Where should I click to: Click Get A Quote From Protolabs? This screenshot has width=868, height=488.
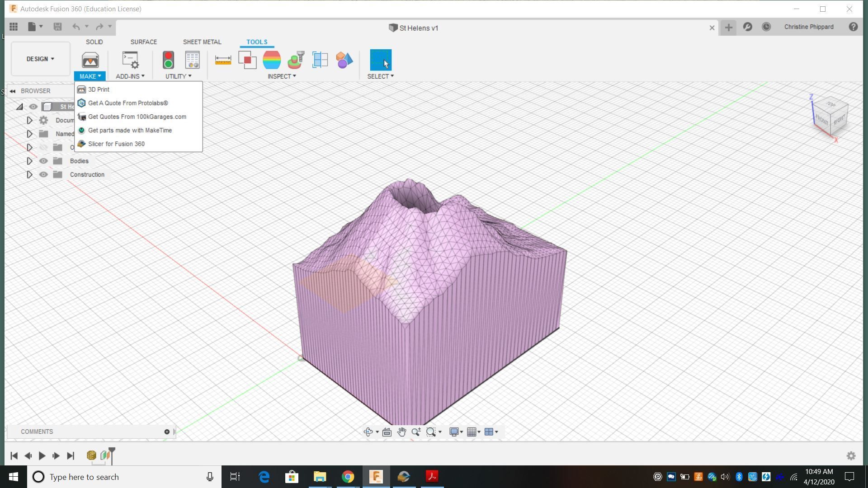(128, 103)
